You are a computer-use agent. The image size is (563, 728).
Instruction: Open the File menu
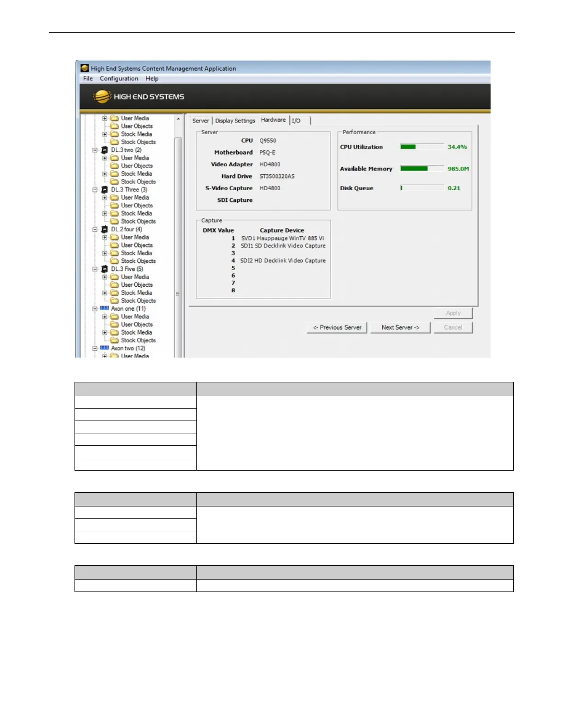88,79
